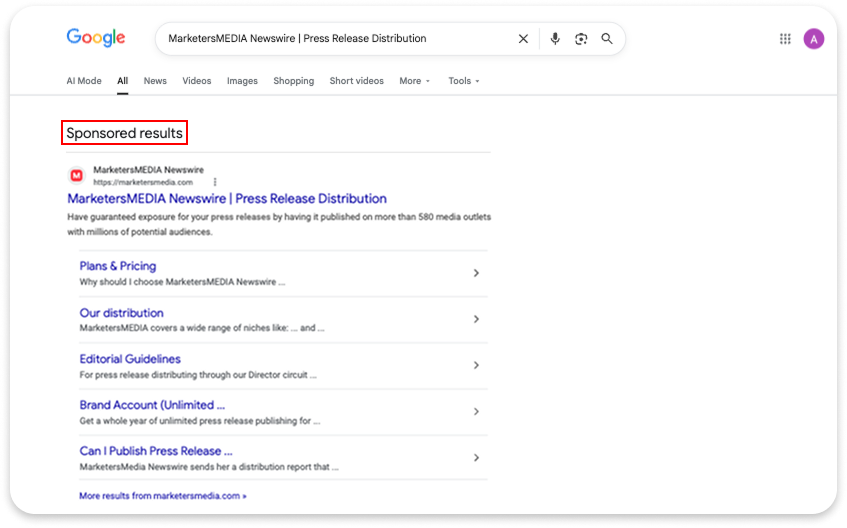Open the Plans & Pricing sitelink
The width and height of the screenshot is (847, 528).
coord(118,266)
